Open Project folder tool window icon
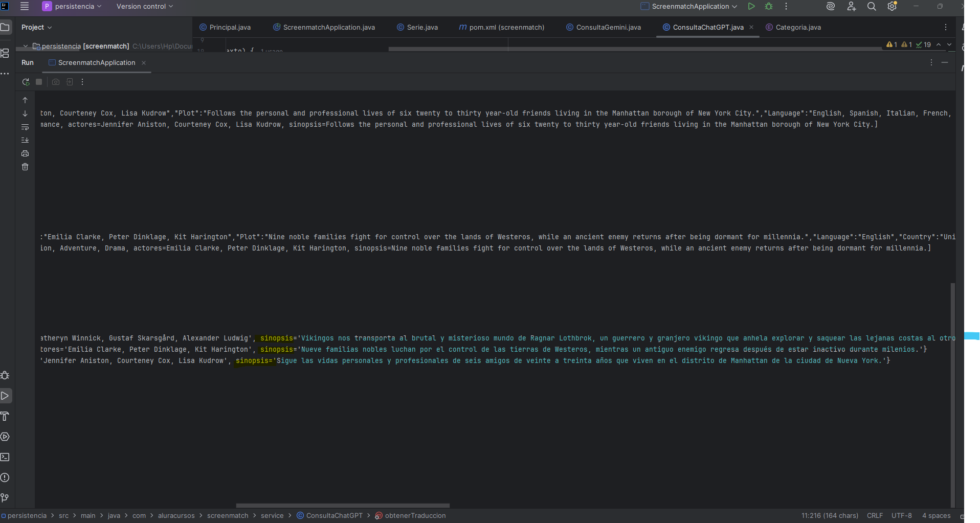 click(5, 27)
